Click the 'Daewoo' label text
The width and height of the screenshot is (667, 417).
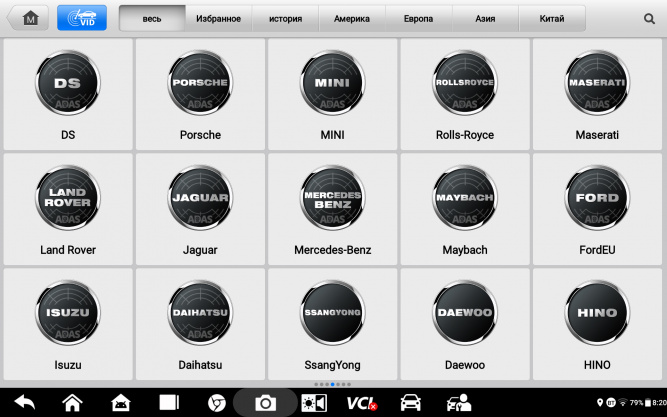click(465, 365)
